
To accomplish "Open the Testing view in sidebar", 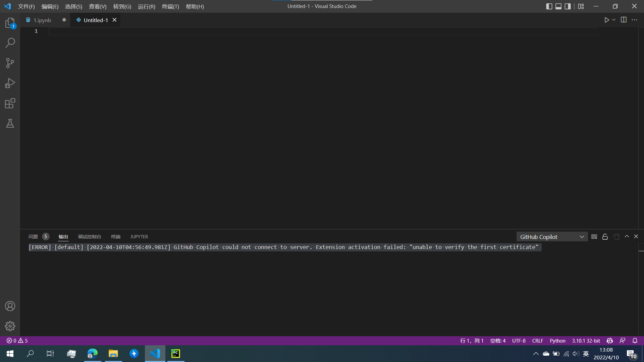I will click(x=10, y=123).
